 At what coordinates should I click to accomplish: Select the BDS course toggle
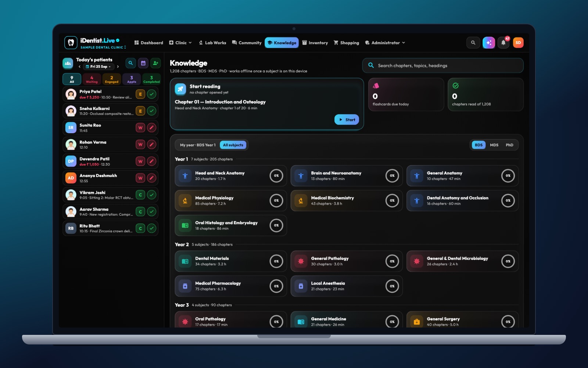point(478,145)
